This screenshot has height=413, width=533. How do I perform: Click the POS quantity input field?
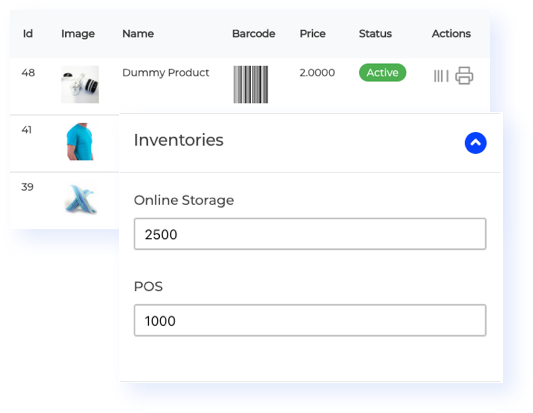(310, 320)
